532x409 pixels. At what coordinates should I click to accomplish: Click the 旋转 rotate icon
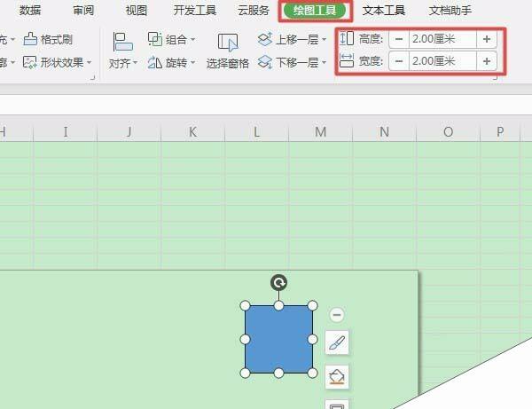click(x=155, y=63)
